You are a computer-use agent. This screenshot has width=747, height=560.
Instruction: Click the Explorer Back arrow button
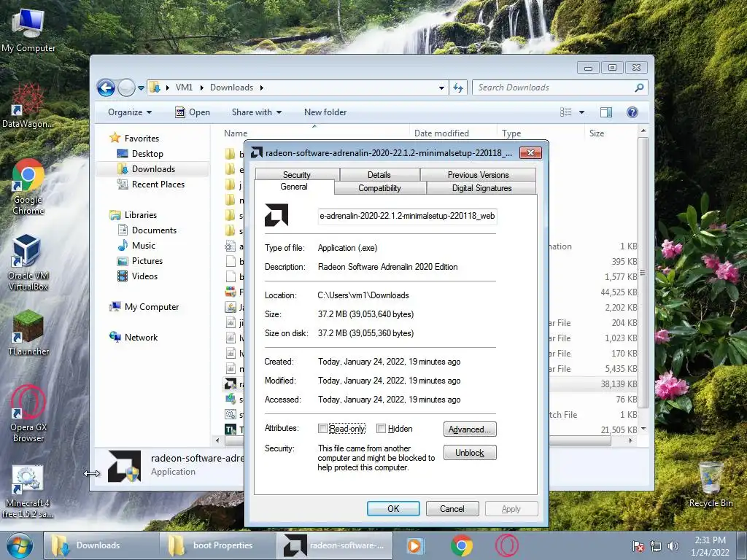coord(106,87)
